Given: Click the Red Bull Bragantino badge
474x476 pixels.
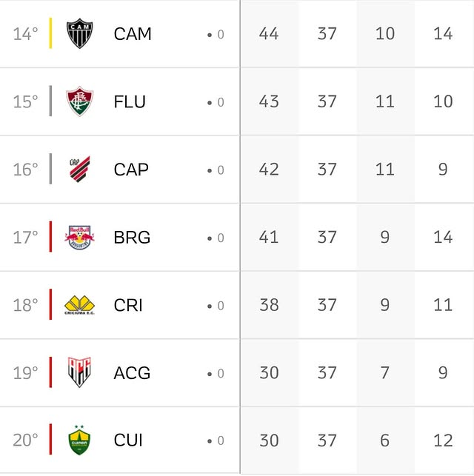Looking at the screenshot, I should point(79,237).
